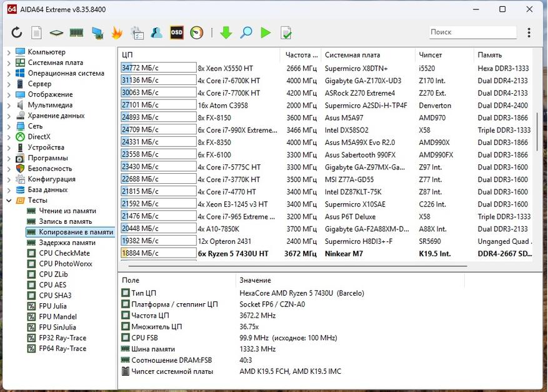Screen dimensions: 548x392
Task: Expand the DirectX tree node
Action: (9, 137)
